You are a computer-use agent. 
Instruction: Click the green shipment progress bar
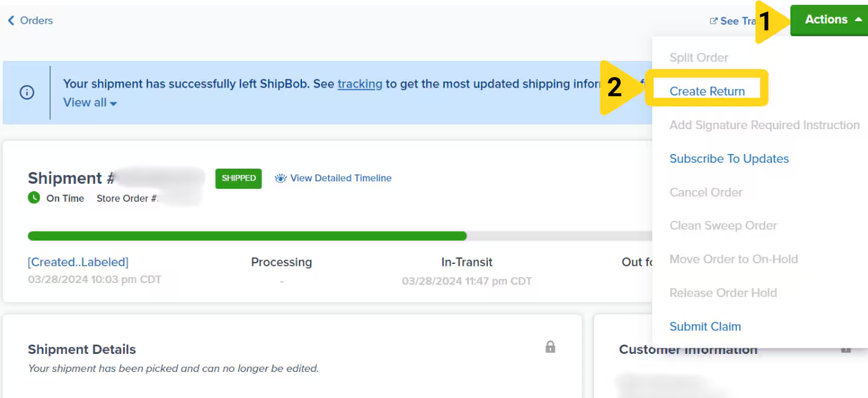247,236
